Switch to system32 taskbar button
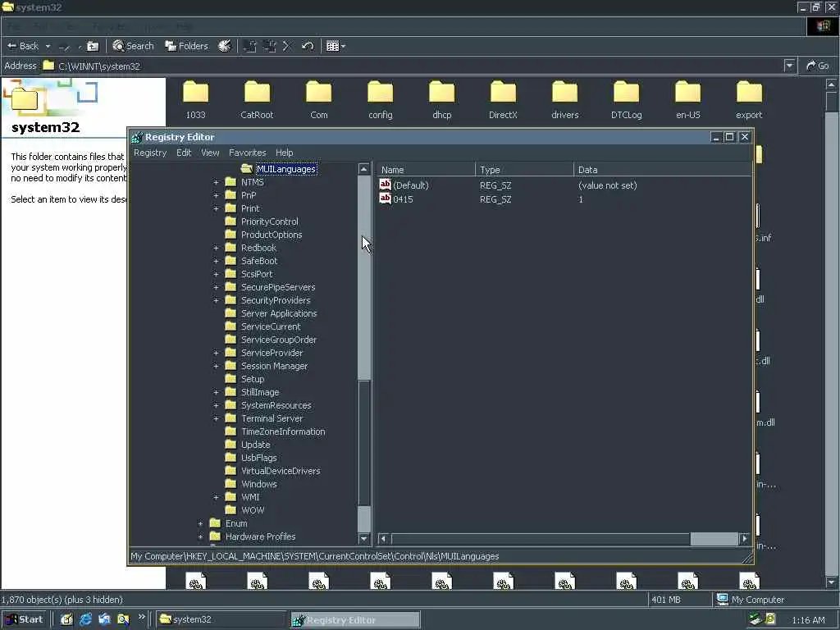Image resolution: width=840 pixels, height=630 pixels. (x=221, y=620)
